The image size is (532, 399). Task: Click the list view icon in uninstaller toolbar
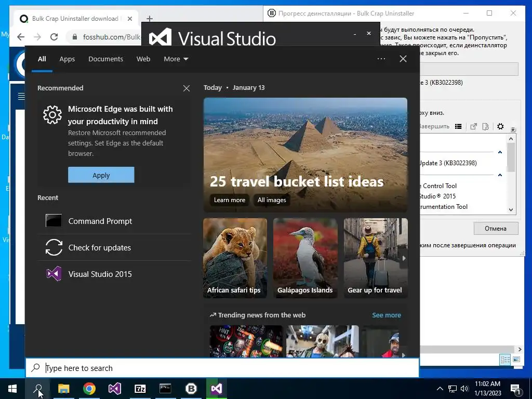pos(458,127)
